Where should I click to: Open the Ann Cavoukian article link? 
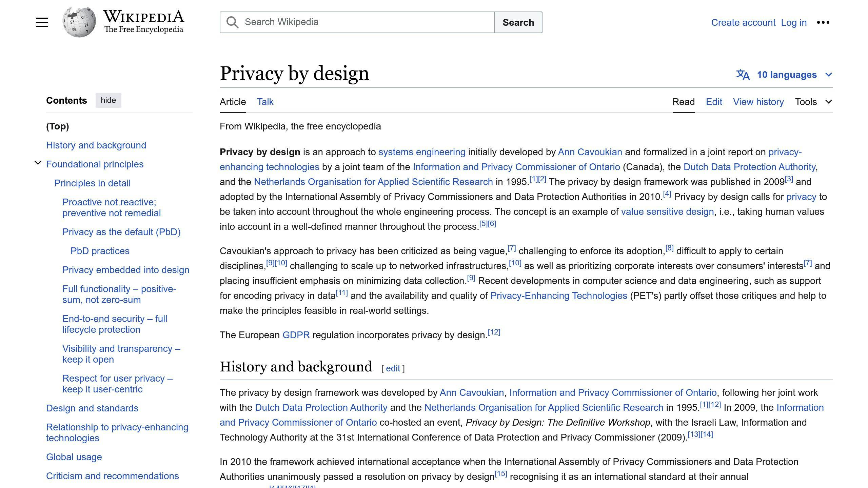[x=590, y=152]
